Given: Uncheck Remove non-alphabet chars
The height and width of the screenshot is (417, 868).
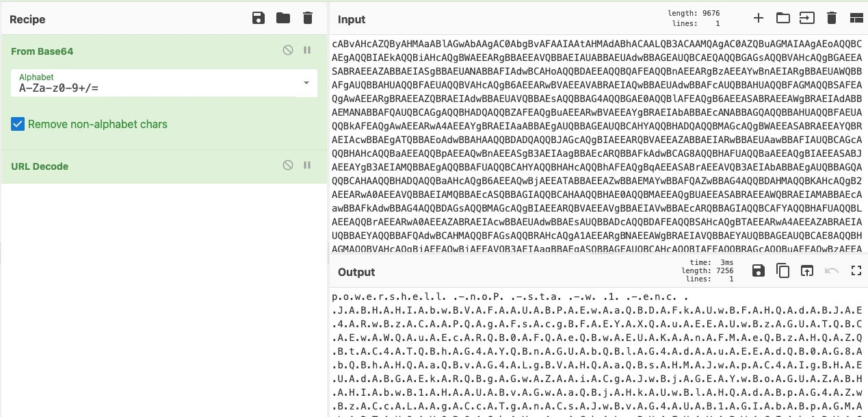Looking at the screenshot, I should 18,124.
